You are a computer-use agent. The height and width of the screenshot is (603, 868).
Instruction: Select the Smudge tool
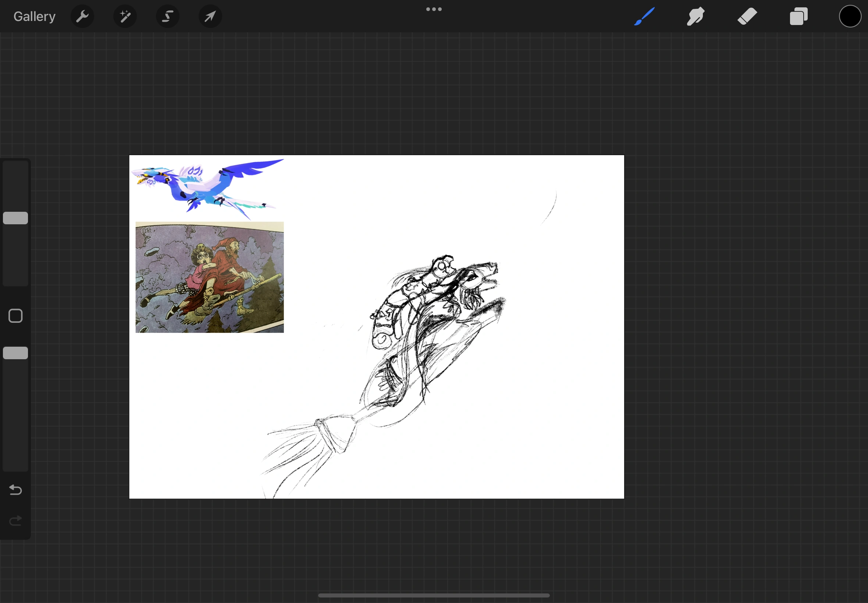(x=696, y=16)
